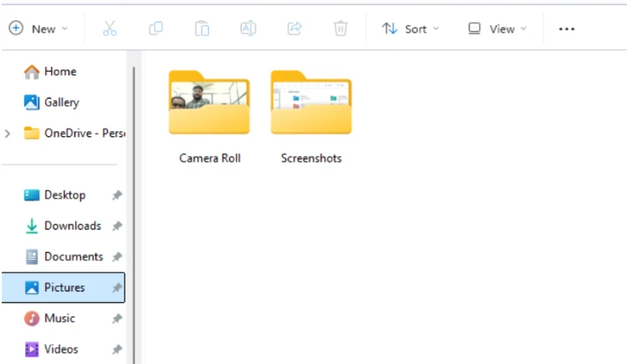The height and width of the screenshot is (364, 627).
Task: Click the New plus circle icon
Action: coord(16,28)
